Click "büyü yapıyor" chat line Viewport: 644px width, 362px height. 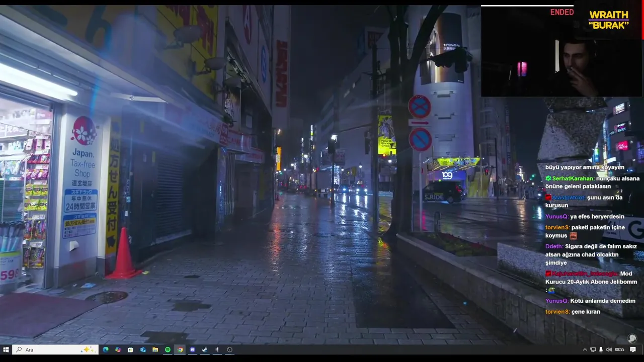[585, 167]
